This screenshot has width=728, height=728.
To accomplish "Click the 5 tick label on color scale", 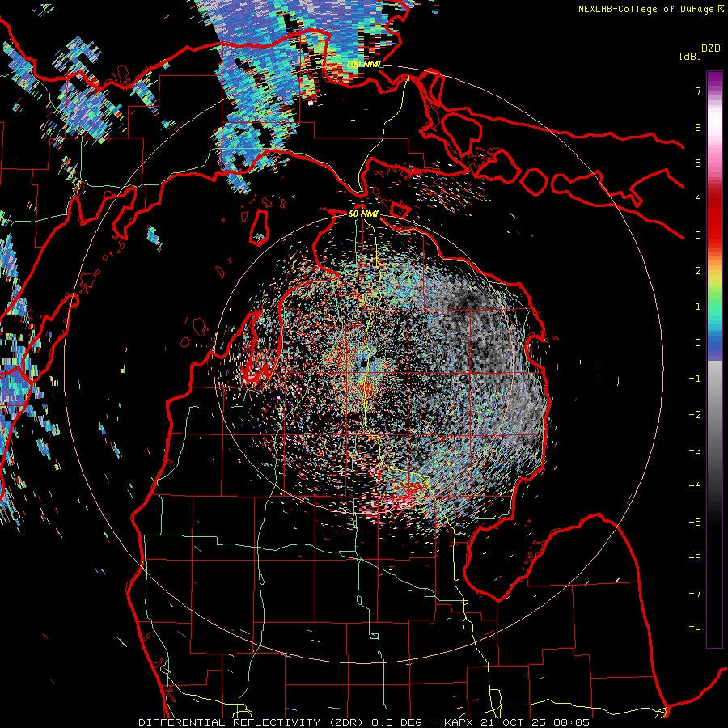I will [x=698, y=163].
